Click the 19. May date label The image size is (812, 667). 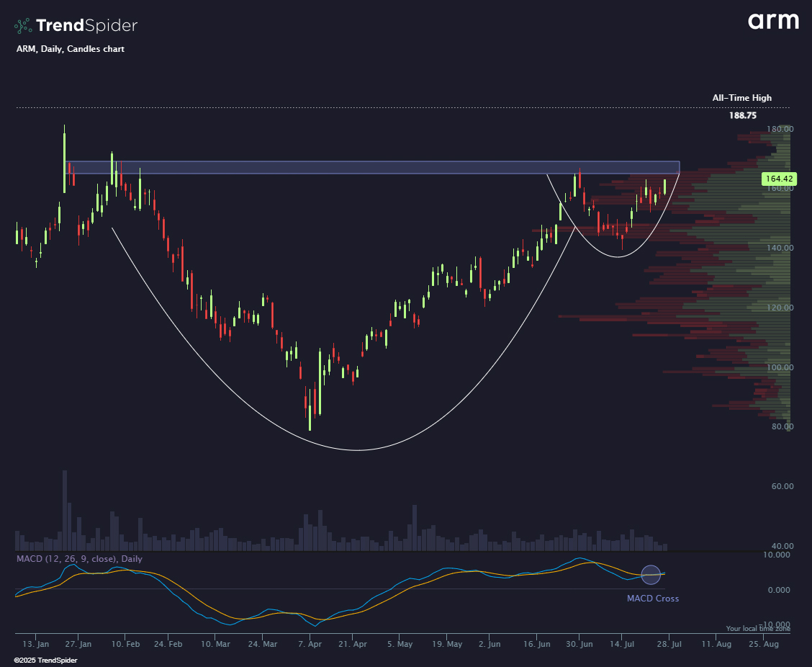(447, 644)
